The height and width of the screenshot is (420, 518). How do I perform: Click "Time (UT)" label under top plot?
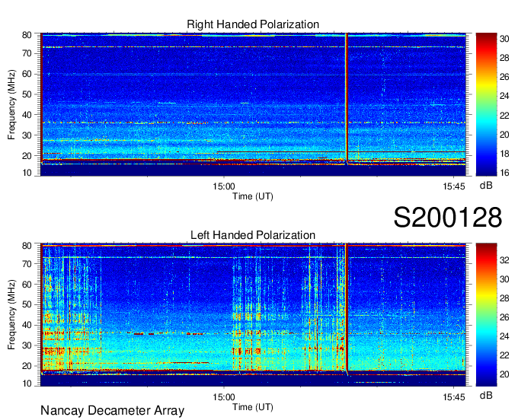(x=253, y=196)
